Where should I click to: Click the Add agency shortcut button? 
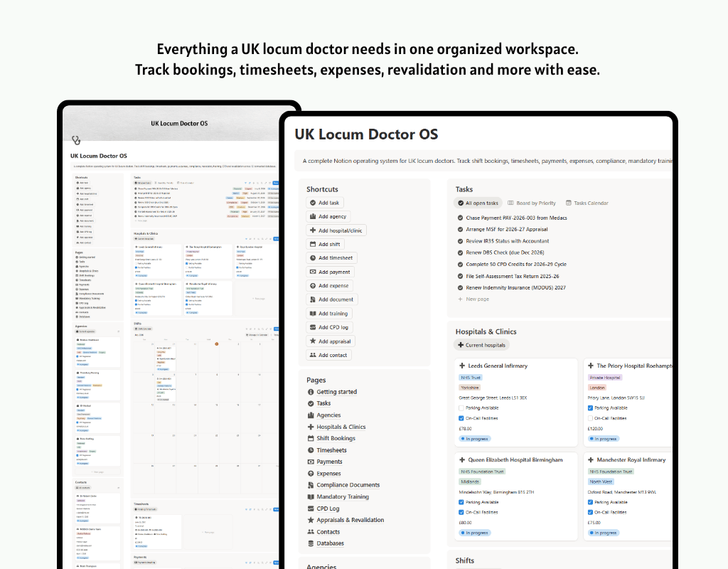tap(328, 216)
